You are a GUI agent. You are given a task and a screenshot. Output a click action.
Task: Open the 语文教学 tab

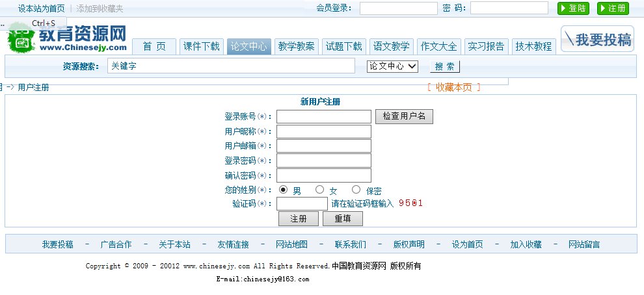tap(392, 47)
